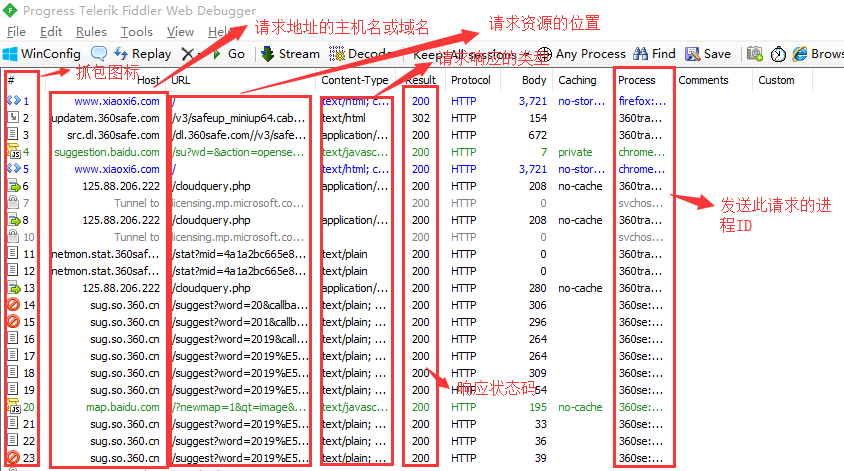Viewport: 844px width, 471px height.
Task: Select session 13 POST arrow icon
Action: tap(13, 288)
